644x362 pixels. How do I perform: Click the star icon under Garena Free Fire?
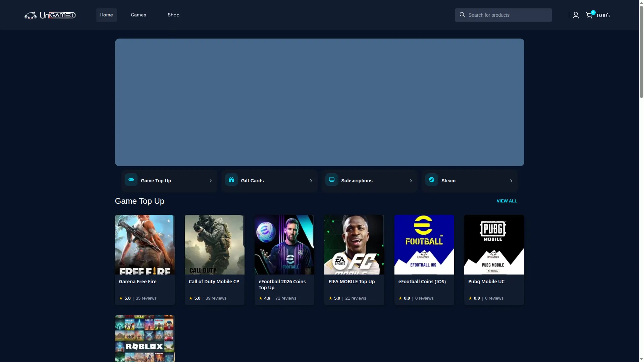[121, 298]
